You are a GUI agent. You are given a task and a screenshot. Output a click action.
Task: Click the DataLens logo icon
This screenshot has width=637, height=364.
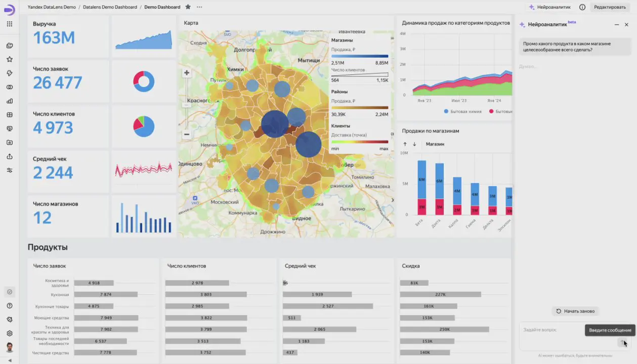(x=10, y=10)
